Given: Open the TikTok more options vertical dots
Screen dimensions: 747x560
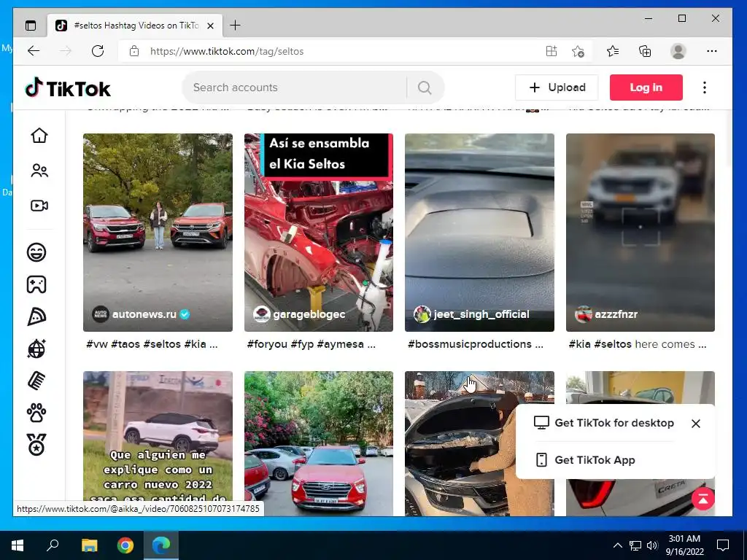Looking at the screenshot, I should pyautogui.click(x=705, y=87).
